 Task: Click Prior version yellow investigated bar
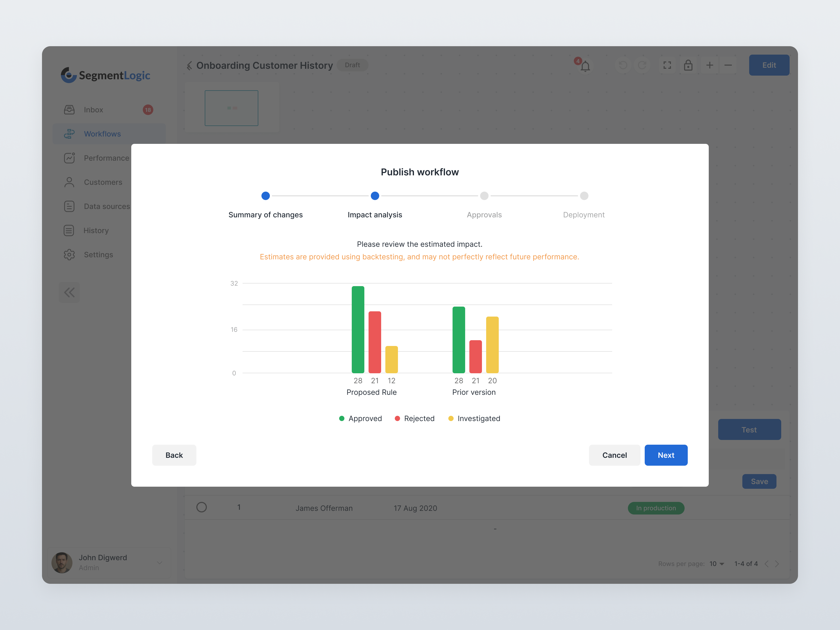(492, 345)
